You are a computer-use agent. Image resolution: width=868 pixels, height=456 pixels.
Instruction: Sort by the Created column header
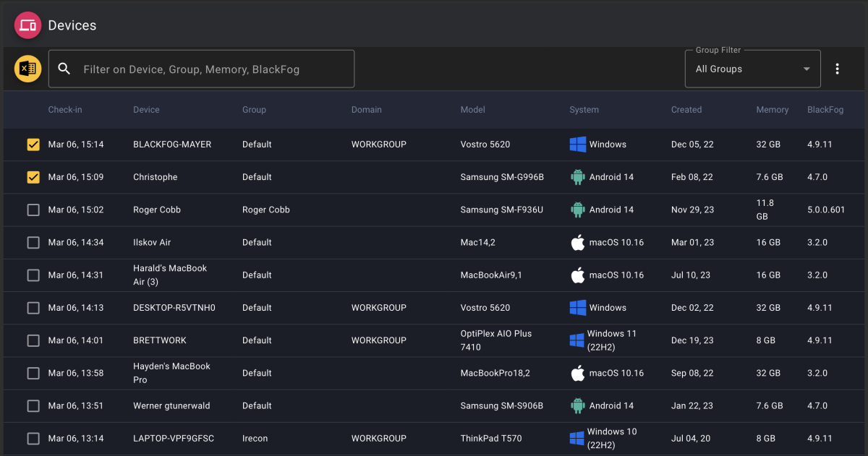coord(686,110)
